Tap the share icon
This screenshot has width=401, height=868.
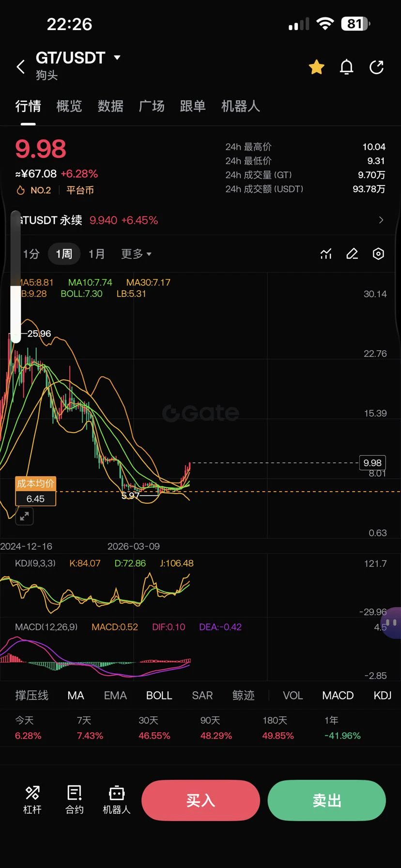pyautogui.click(x=376, y=67)
